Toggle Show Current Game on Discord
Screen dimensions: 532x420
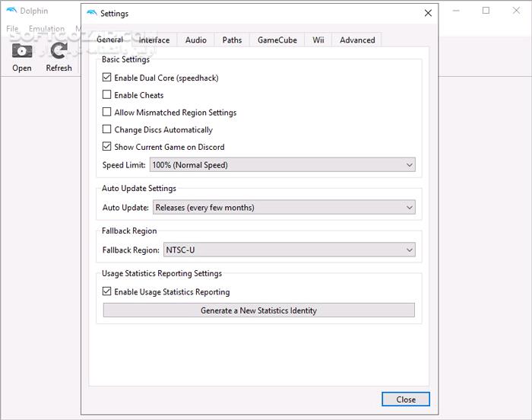click(x=106, y=146)
